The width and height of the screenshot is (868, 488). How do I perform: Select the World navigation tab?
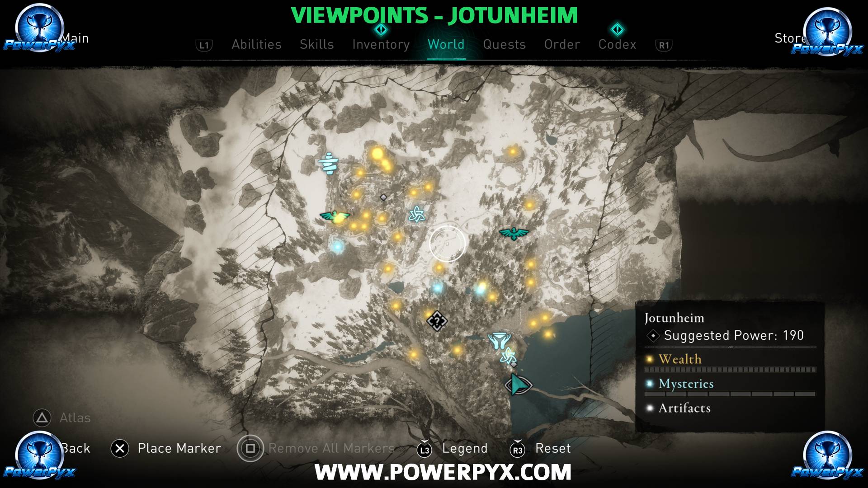[x=448, y=44]
